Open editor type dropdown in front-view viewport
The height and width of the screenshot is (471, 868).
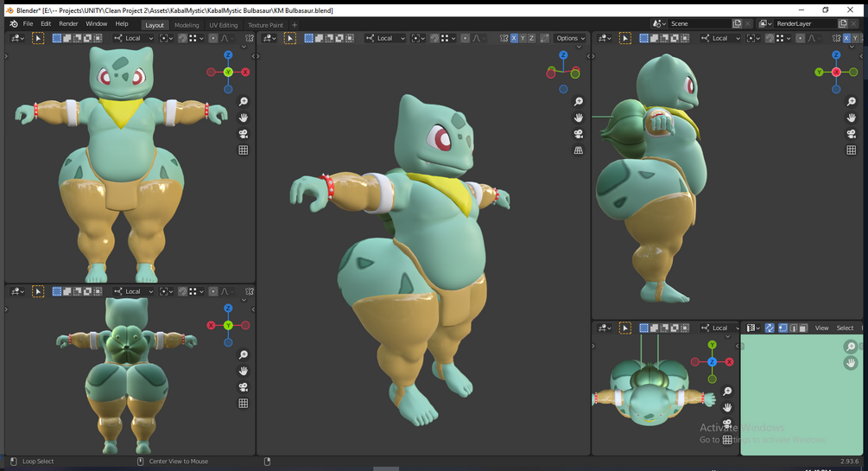tap(17, 38)
